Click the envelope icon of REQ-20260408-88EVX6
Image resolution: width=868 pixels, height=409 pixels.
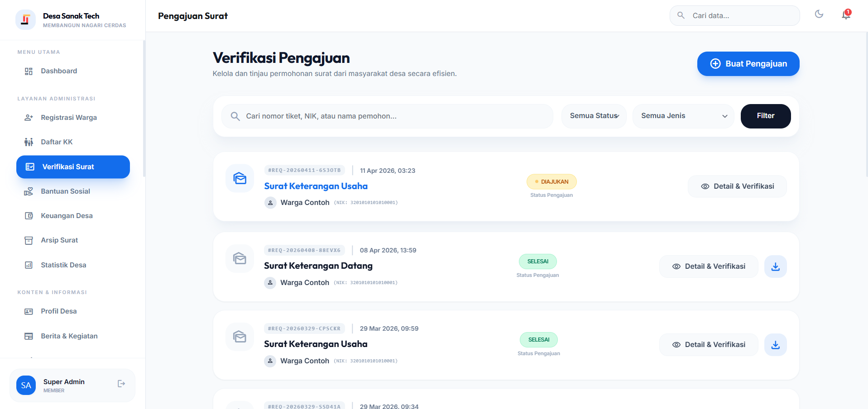[x=240, y=258]
